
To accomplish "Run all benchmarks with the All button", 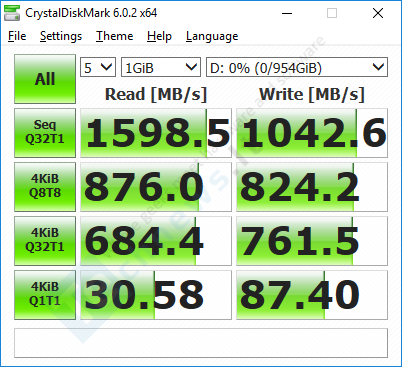I will coord(45,79).
